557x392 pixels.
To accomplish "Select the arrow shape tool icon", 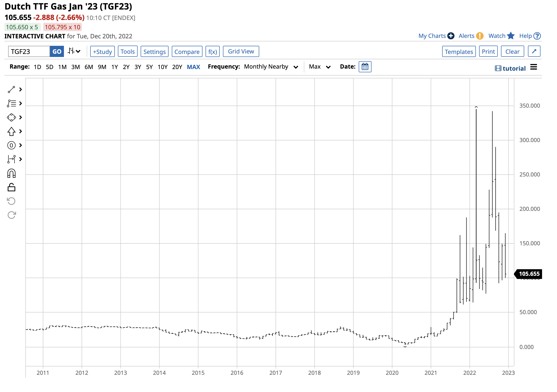I will click(x=11, y=131).
